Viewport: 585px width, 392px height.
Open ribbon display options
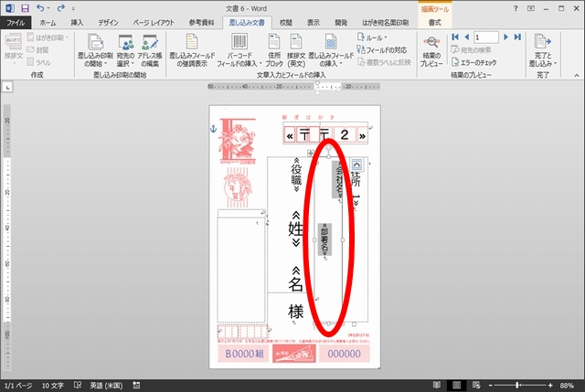tap(530, 8)
